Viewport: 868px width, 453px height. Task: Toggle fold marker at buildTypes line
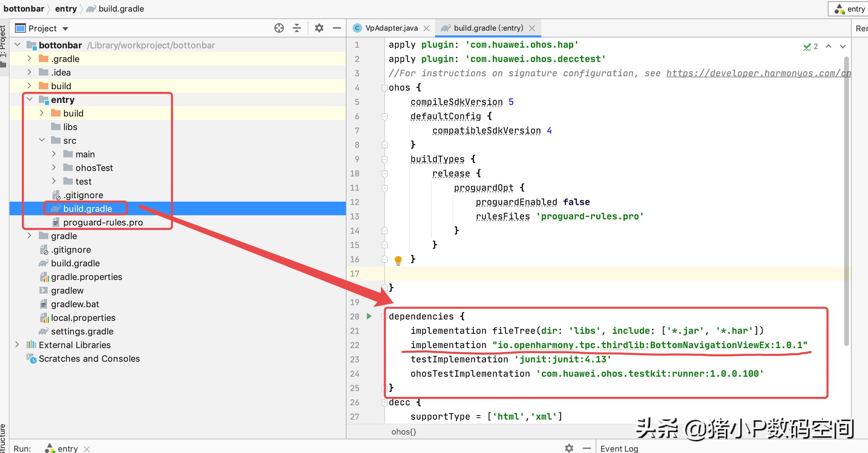tap(385, 159)
